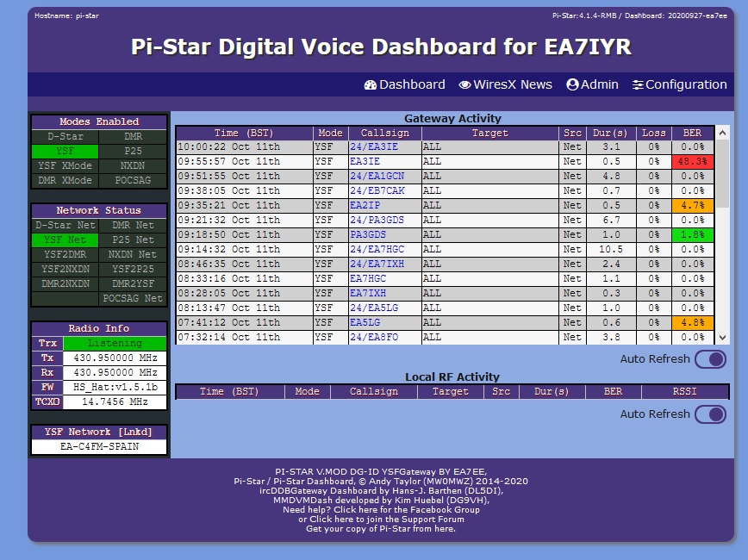Screen dimensions: 748x560
Task: Click the Rx frequency 430.950000 MHz value
Action: pos(115,372)
